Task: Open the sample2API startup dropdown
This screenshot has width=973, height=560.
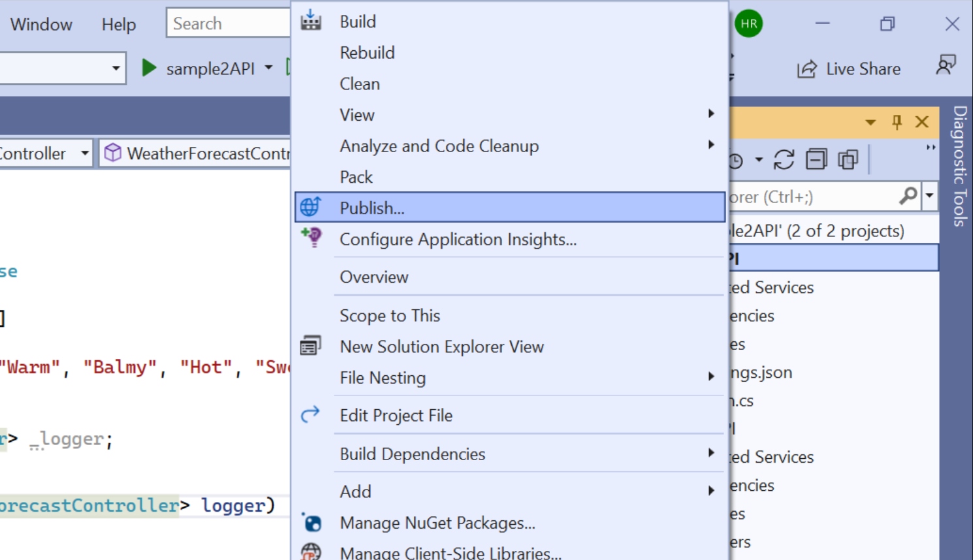Action: [268, 68]
